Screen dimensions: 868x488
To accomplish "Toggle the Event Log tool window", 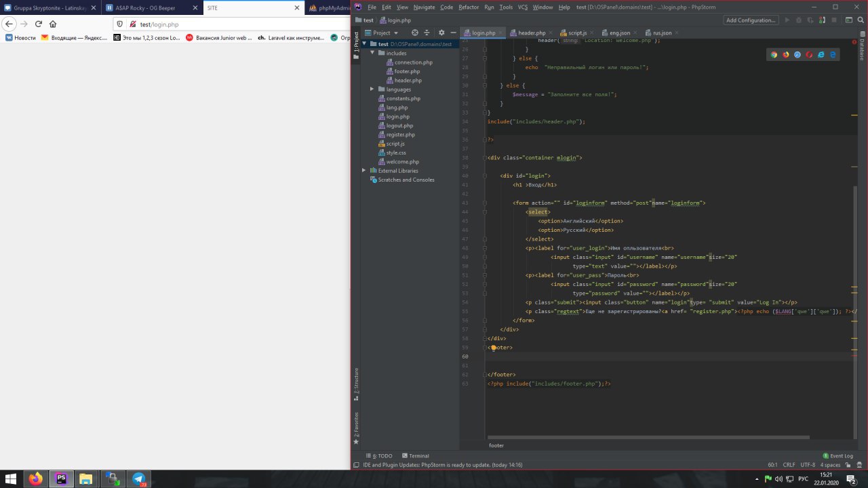I will [837, 456].
